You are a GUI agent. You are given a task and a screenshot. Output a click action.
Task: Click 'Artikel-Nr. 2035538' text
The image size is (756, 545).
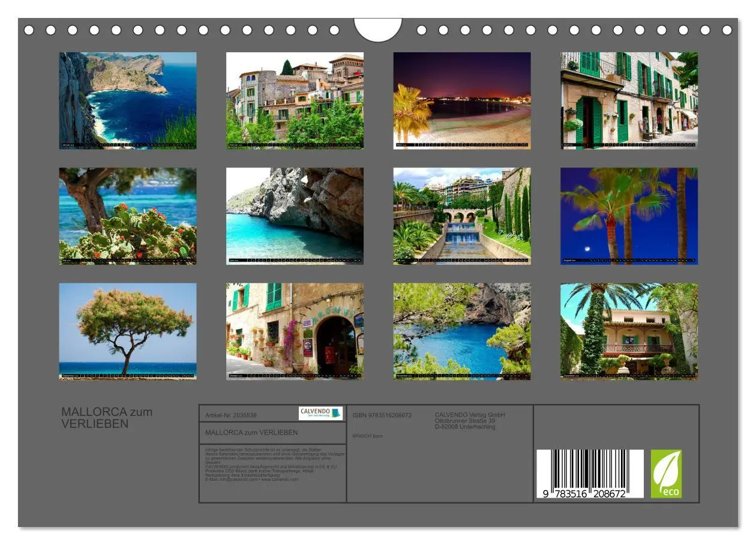pyautogui.click(x=231, y=415)
